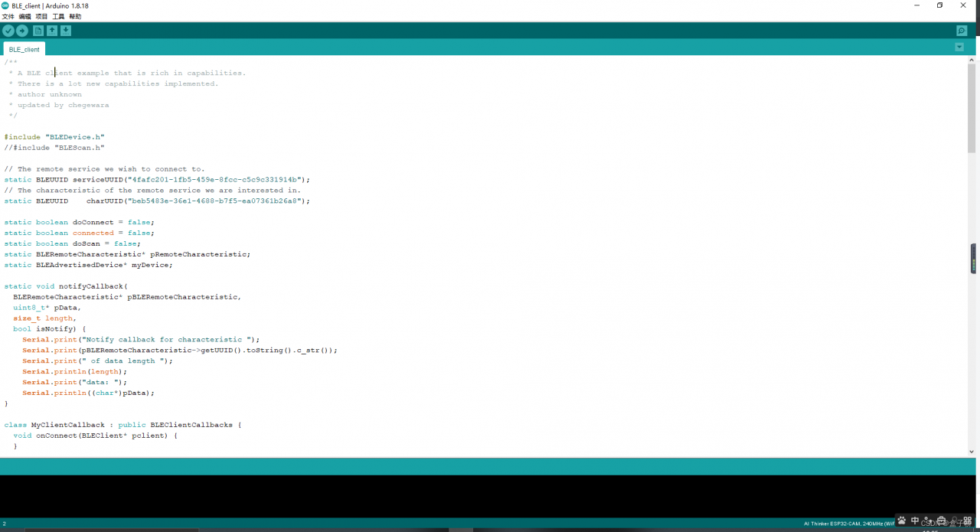
Task: Click the size_t length parameter line
Action: tap(44, 318)
